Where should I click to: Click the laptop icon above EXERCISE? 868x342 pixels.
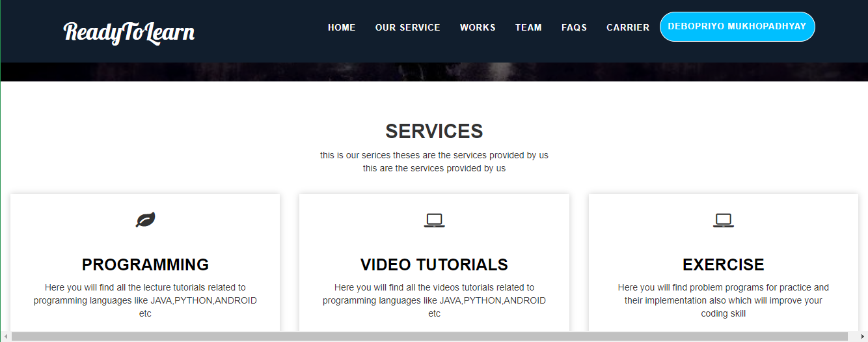[724, 220]
